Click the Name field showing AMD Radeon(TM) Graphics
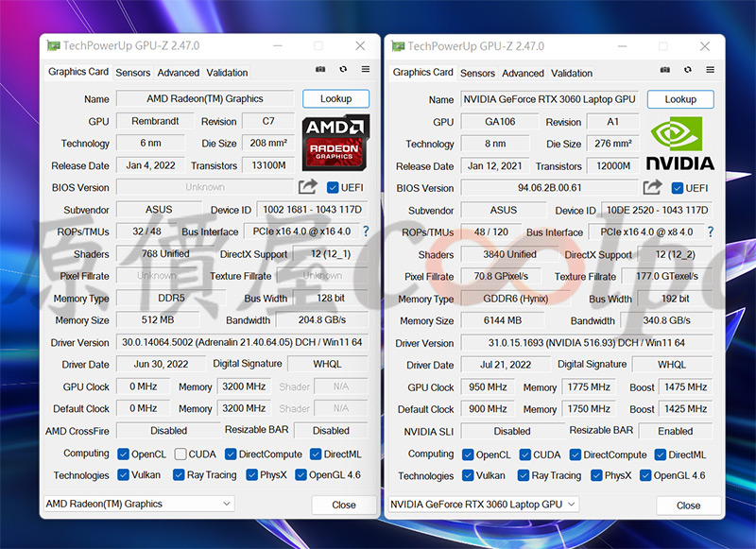Image resolution: width=756 pixels, height=549 pixels. point(205,99)
